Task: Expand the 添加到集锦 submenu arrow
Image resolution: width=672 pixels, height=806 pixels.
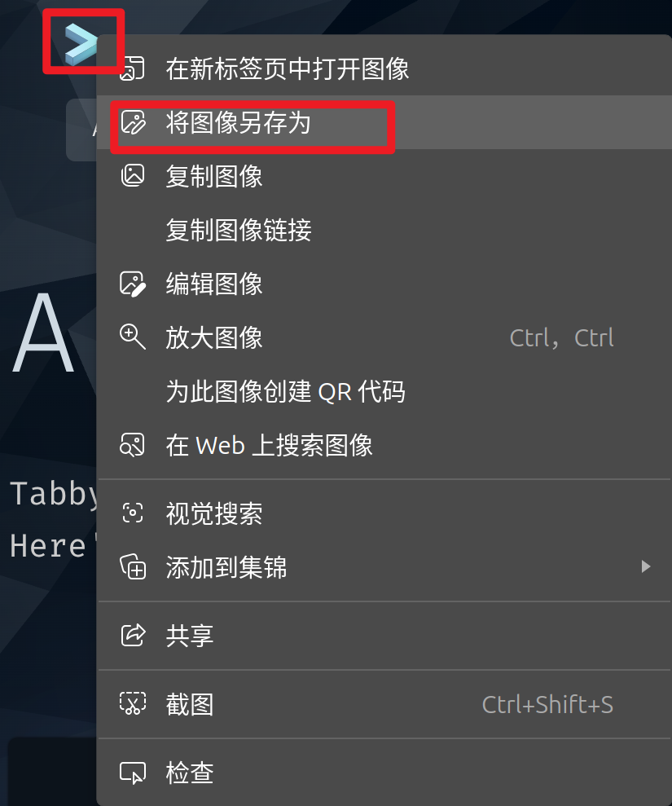Action: coord(646,567)
